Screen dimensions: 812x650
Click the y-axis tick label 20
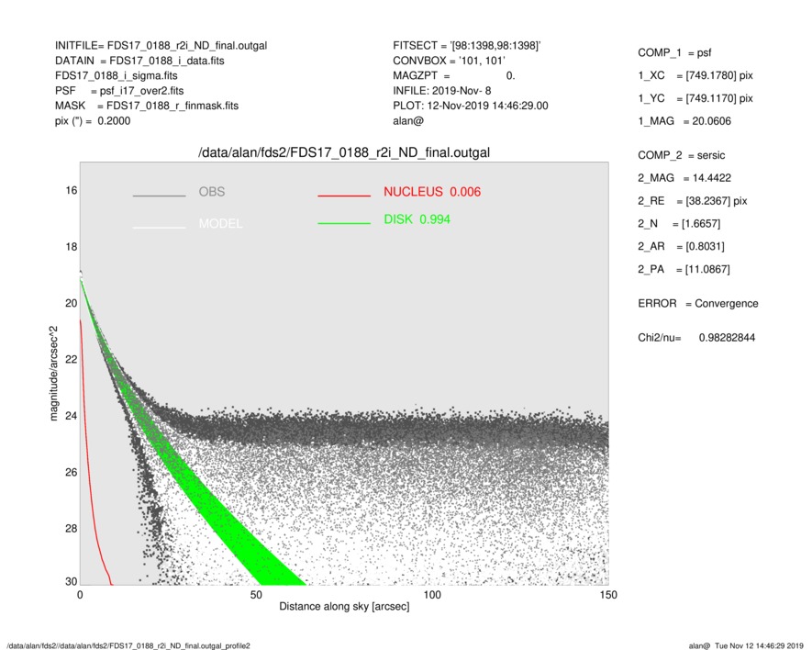pyautogui.click(x=71, y=303)
